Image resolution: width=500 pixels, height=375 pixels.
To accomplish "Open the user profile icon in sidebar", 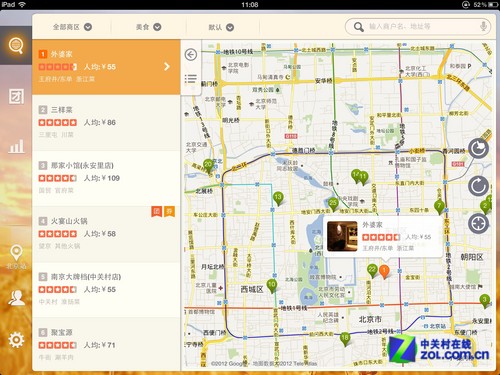I will tap(16, 297).
